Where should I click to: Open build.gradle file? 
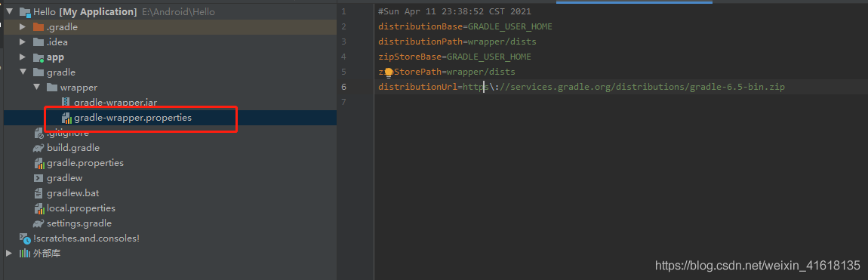coord(73,148)
